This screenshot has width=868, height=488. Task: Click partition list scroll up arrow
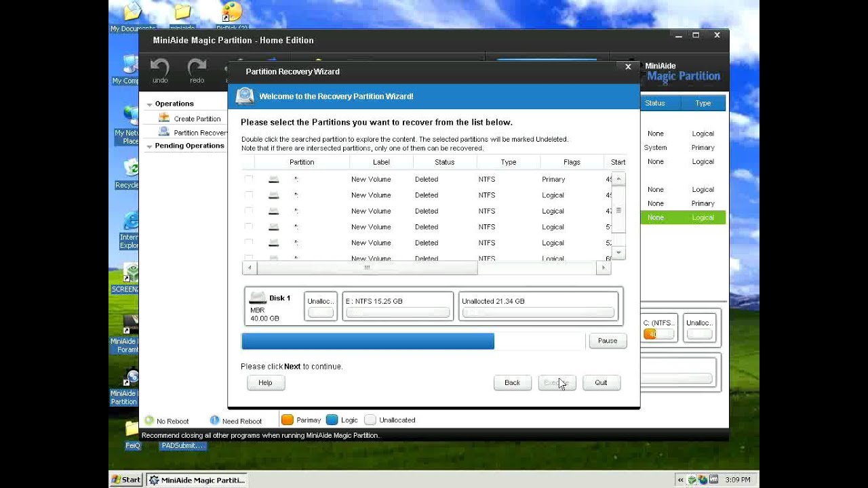tap(618, 179)
